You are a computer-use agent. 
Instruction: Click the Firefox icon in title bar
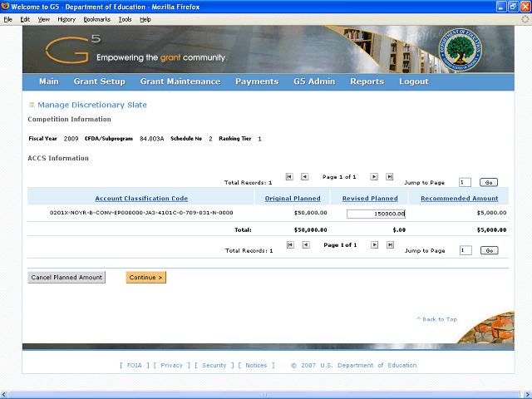(x=5, y=7)
